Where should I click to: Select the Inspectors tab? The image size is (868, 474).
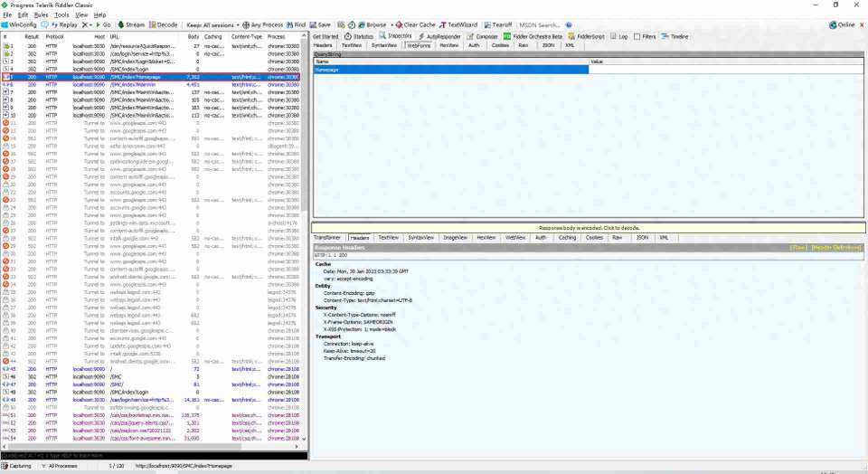click(x=395, y=36)
